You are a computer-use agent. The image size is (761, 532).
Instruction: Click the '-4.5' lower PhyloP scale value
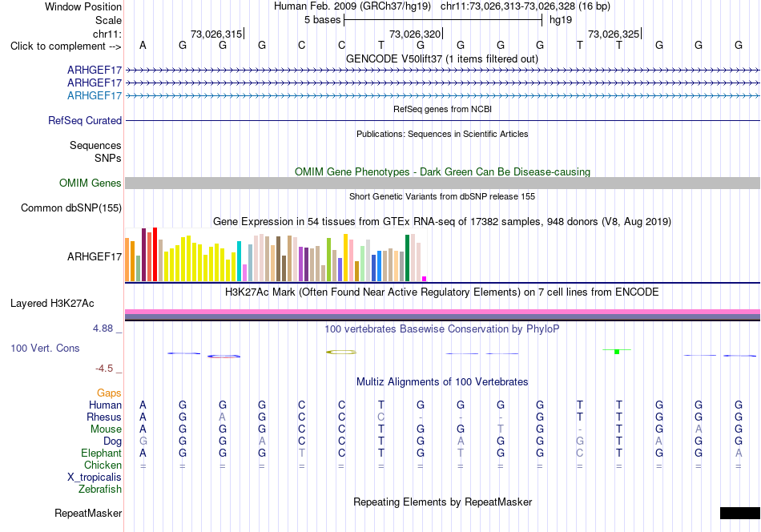[104, 369]
